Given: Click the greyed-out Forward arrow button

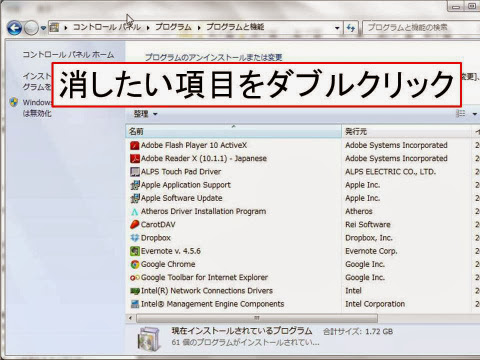Looking at the screenshot, I should click(31, 28).
